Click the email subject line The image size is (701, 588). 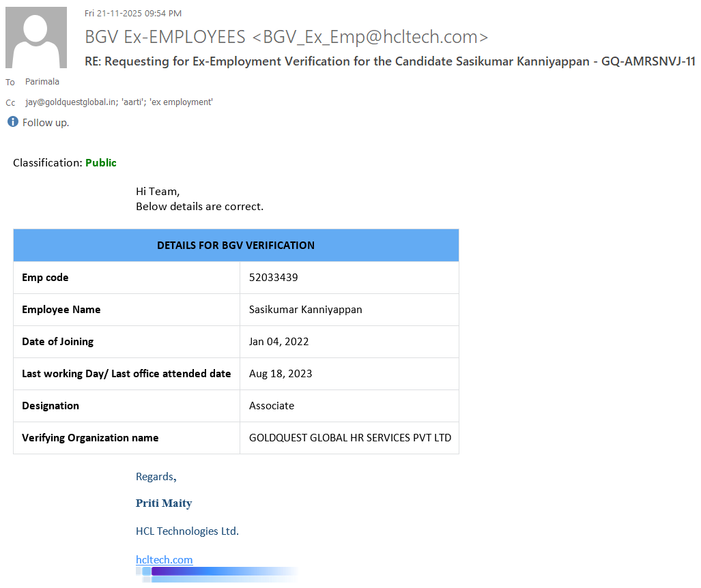pyautogui.click(x=389, y=61)
